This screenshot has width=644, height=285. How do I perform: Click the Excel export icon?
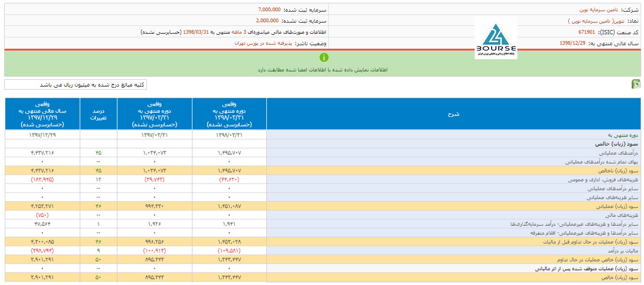636,84
